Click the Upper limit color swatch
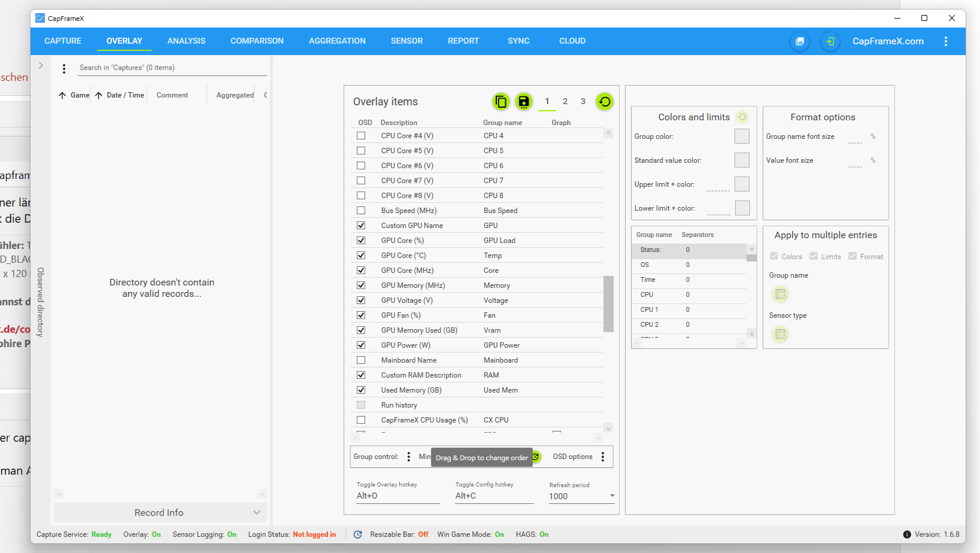 coord(742,184)
